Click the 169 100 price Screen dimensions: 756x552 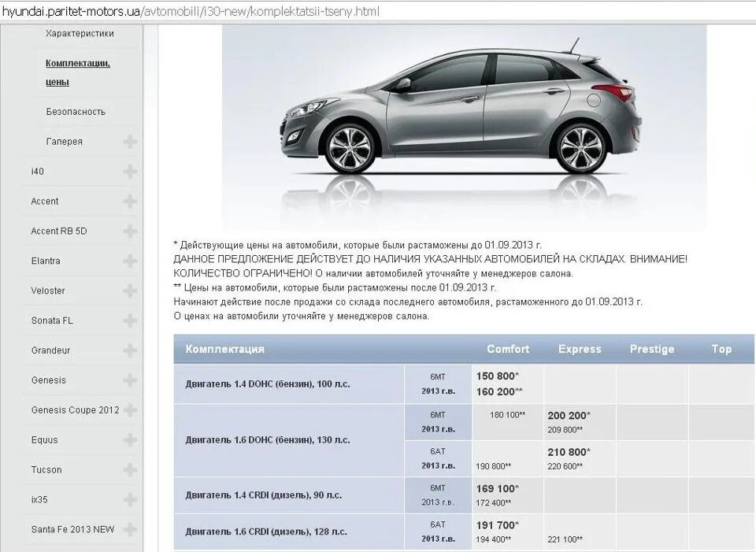pyautogui.click(x=498, y=489)
